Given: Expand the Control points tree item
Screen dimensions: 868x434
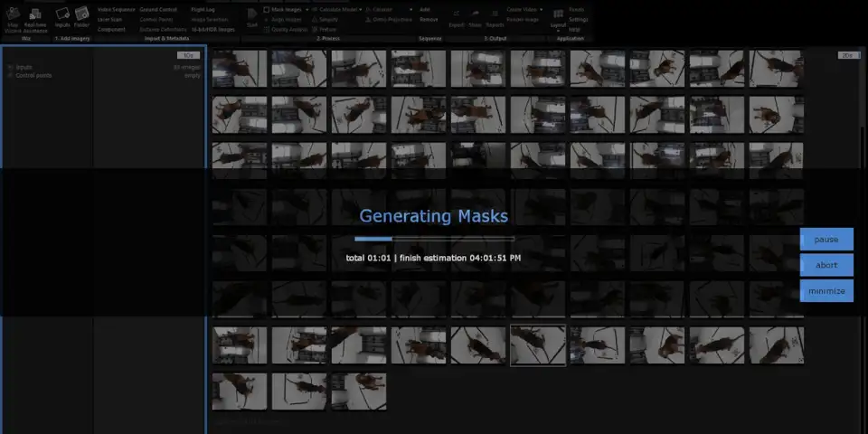Looking at the screenshot, I should [10, 75].
